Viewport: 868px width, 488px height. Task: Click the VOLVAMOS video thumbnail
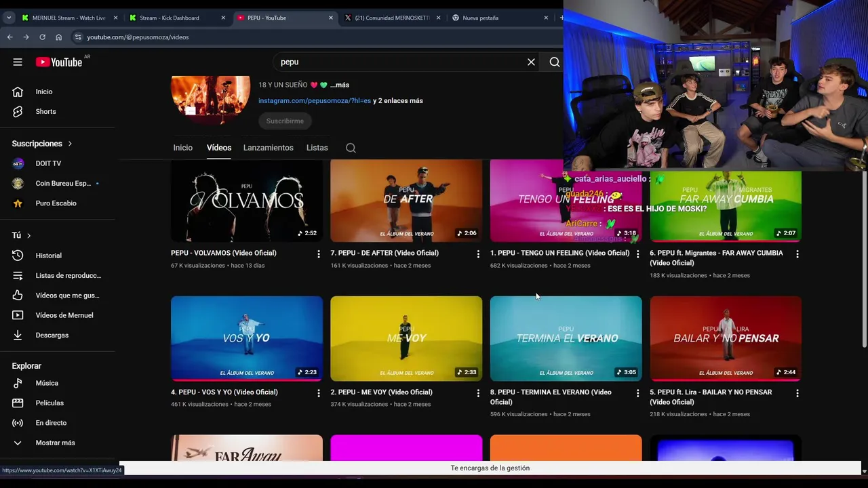click(x=247, y=199)
